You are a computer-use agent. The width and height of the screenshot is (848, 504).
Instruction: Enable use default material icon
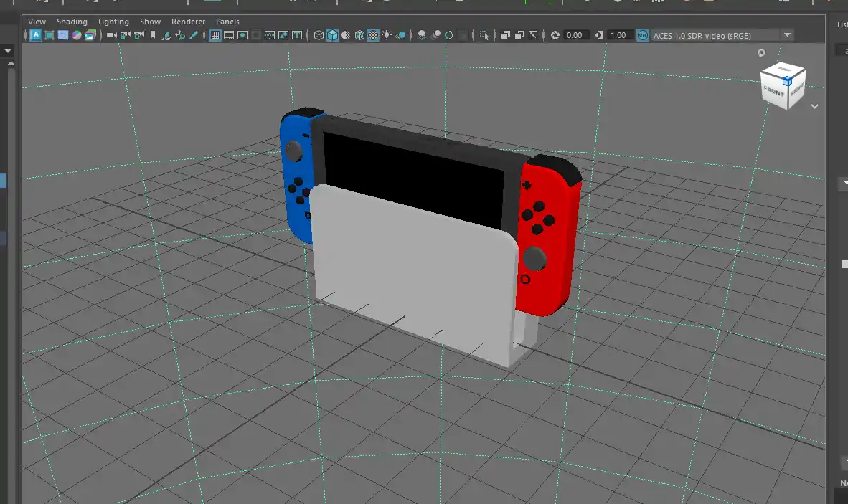pos(346,35)
